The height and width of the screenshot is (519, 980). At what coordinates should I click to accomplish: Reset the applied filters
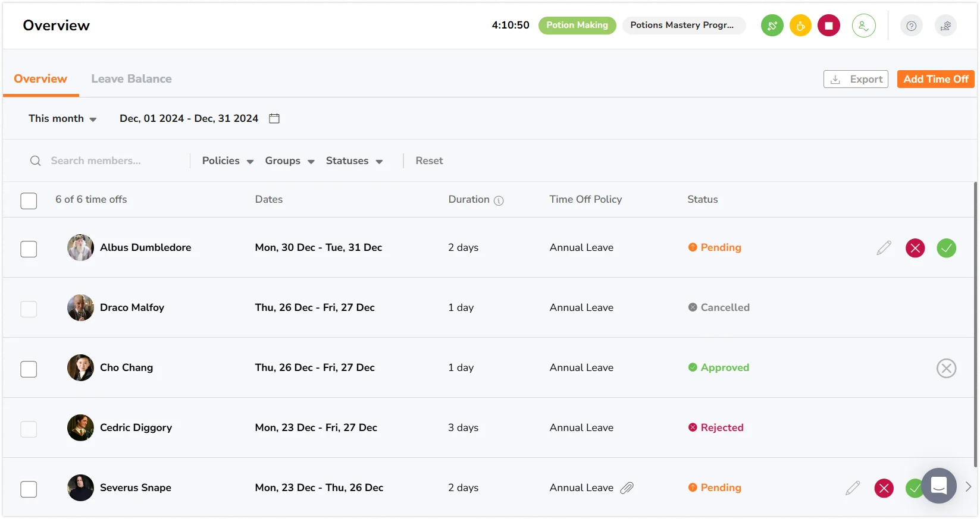point(429,161)
